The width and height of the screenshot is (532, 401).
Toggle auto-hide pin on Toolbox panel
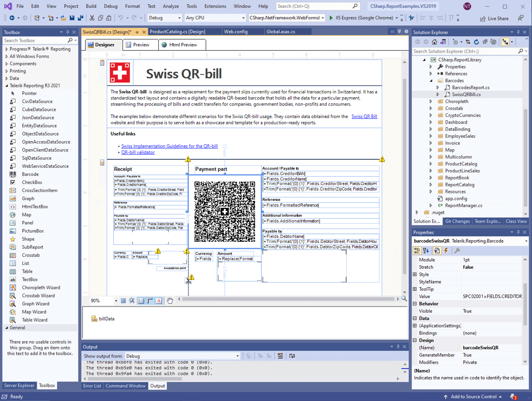pyautogui.click(x=67, y=32)
